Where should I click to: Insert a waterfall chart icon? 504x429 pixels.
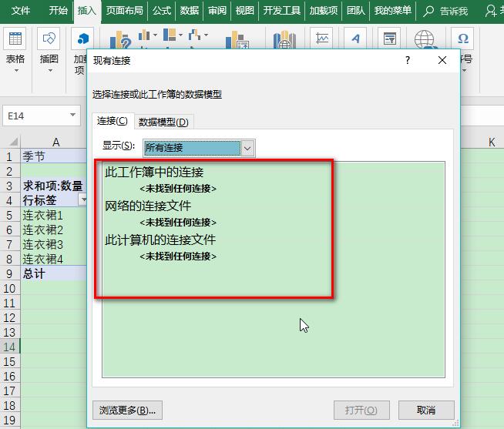(194, 35)
